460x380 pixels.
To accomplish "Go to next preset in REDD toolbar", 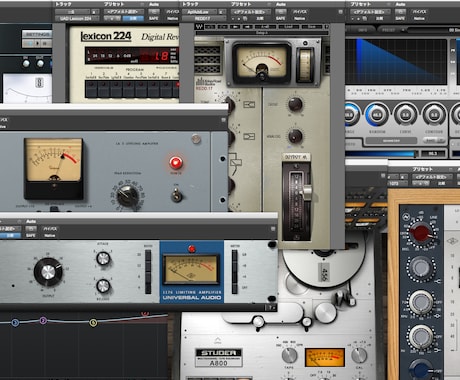I will pyautogui.click(x=247, y=26).
